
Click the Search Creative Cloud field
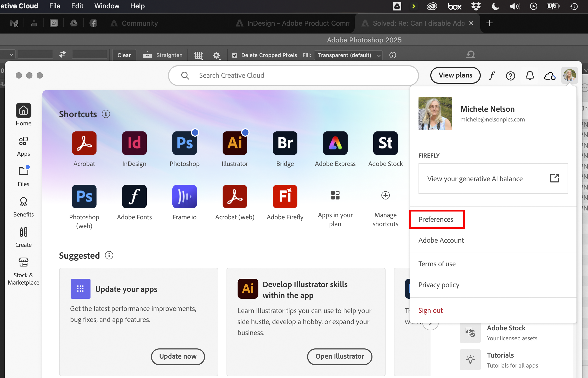293,75
